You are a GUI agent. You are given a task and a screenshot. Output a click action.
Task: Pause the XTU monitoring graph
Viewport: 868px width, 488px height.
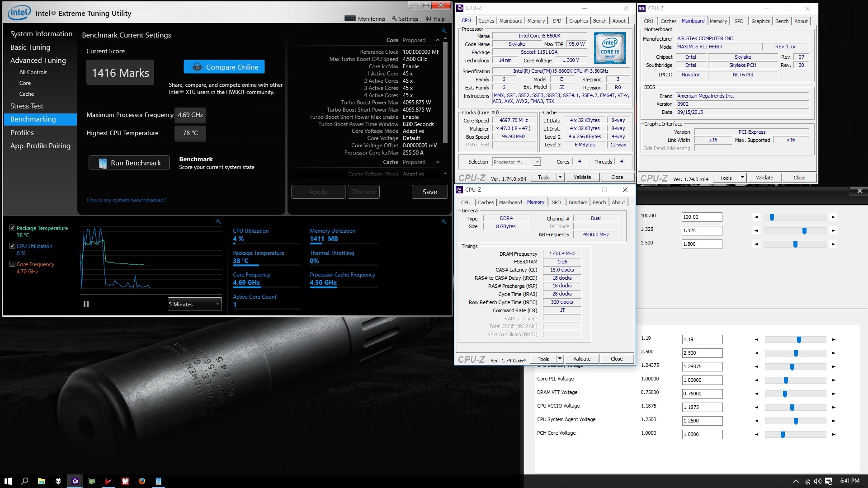(x=86, y=304)
